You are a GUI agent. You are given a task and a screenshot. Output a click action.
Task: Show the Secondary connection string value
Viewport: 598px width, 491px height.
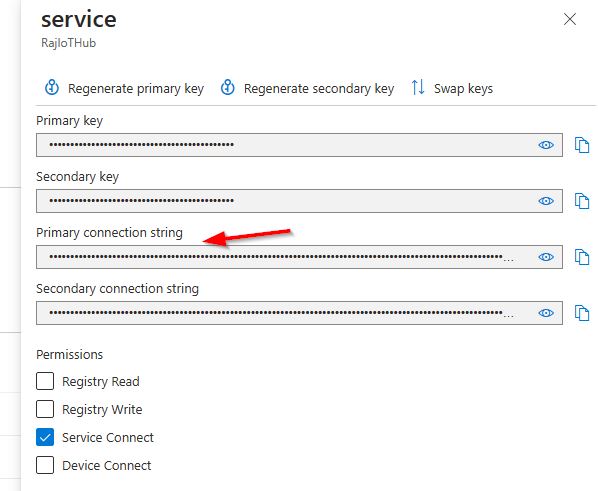546,313
